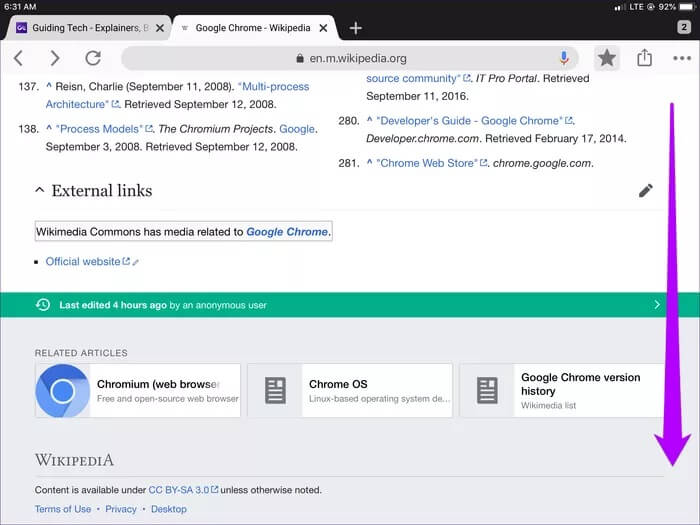Open the tab switcher showing 2
The image size is (700, 525).
click(683, 27)
